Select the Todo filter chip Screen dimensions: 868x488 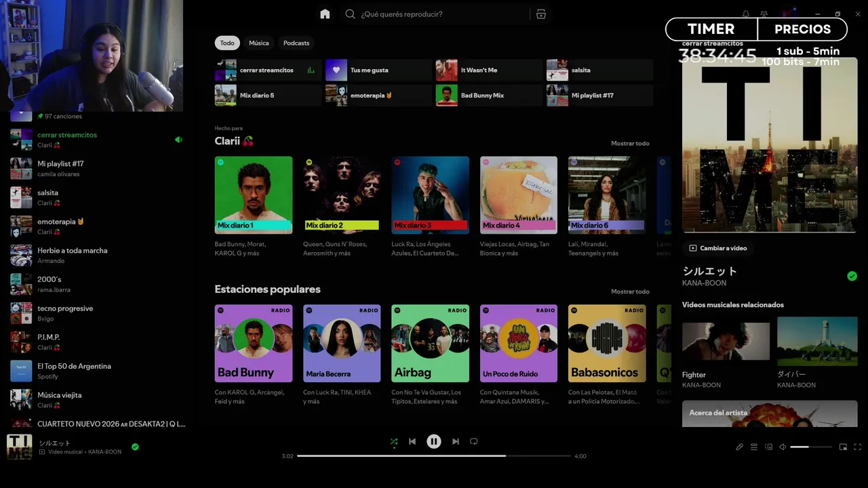click(x=227, y=43)
